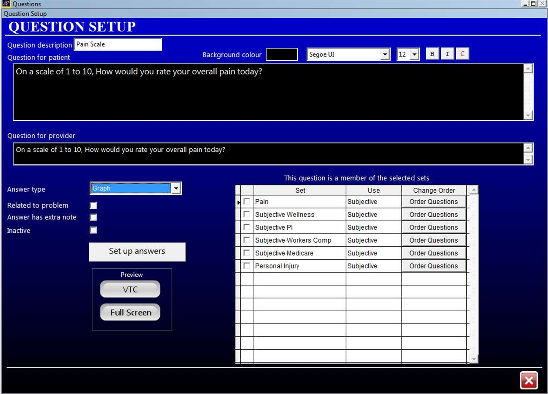
Task: Enable the Related to problem checkbox
Action: (x=93, y=206)
